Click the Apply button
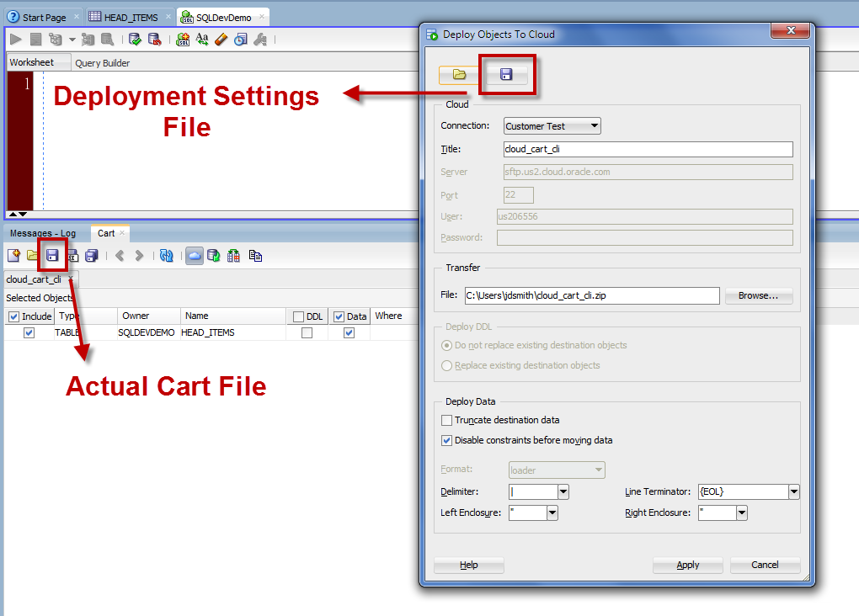This screenshot has width=859, height=616. pos(687,565)
